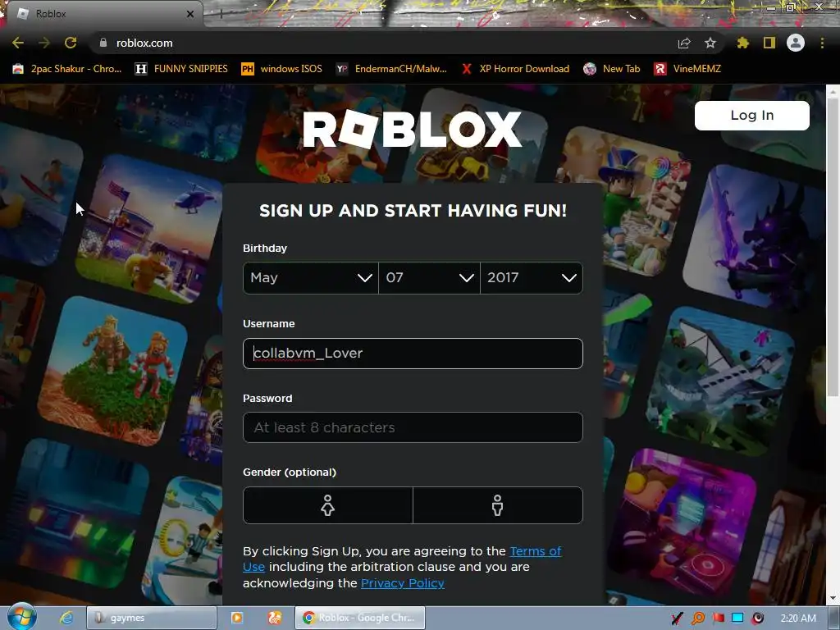Reload the Roblox page
The height and width of the screenshot is (630, 840).
point(71,43)
